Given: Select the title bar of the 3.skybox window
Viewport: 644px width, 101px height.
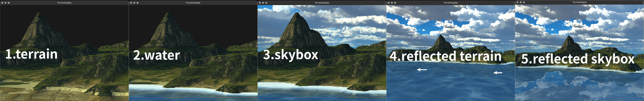Looking at the screenshot, I should [322, 3].
